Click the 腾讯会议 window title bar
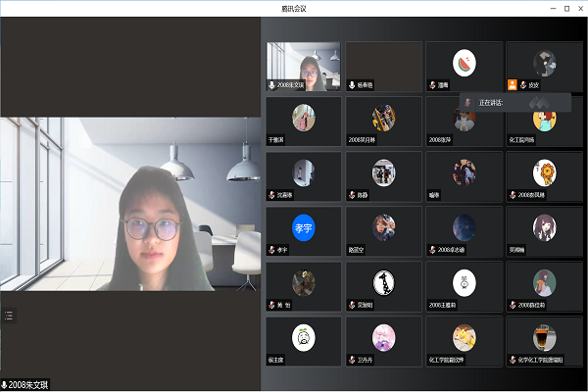The height and width of the screenshot is (392, 588). coord(293,8)
